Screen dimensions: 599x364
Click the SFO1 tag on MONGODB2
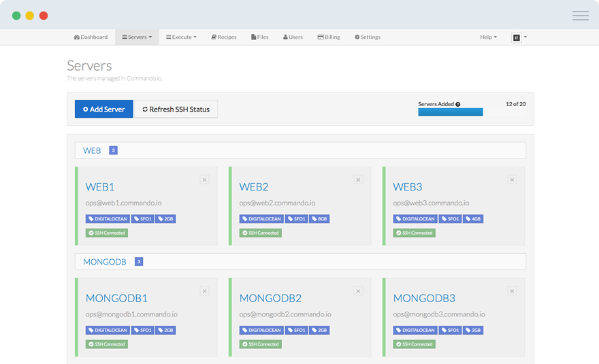tap(297, 331)
